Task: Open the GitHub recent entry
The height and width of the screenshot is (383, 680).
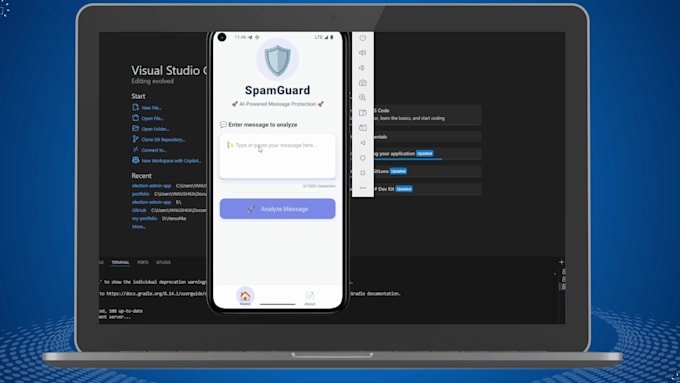Action: pos(139,210)
